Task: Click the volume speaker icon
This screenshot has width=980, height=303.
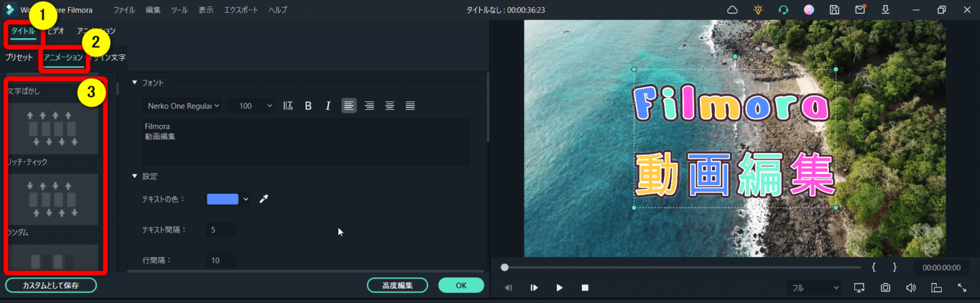Action: (x=911, y=288)
